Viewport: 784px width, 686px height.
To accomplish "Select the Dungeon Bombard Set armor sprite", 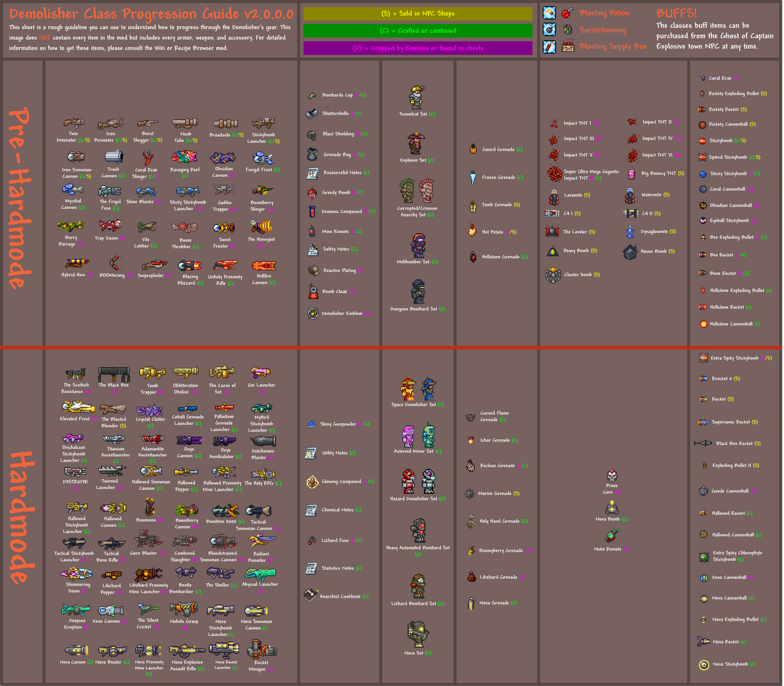I will (x=417, y=292).
